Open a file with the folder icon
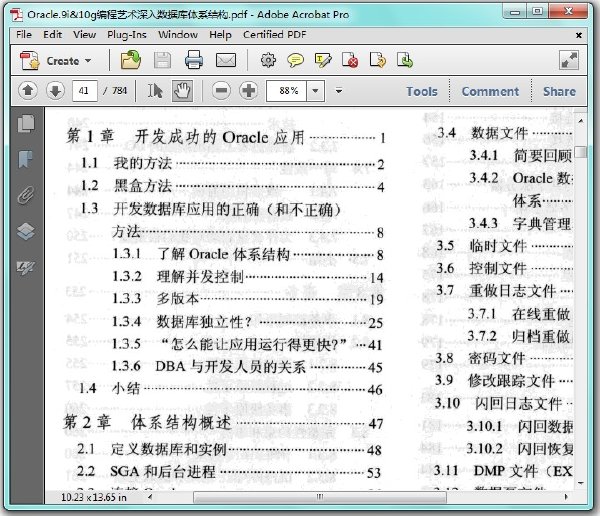The width and height of the screenshot is (600, 516). pos(131,60)
